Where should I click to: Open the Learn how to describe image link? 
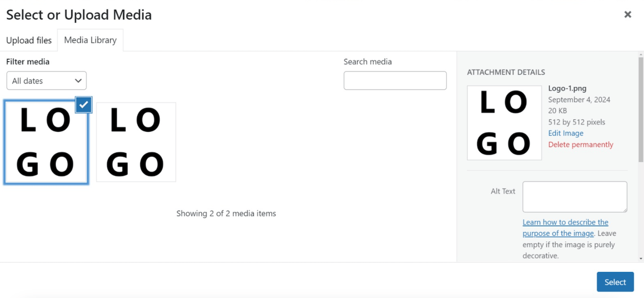point(565,222)
